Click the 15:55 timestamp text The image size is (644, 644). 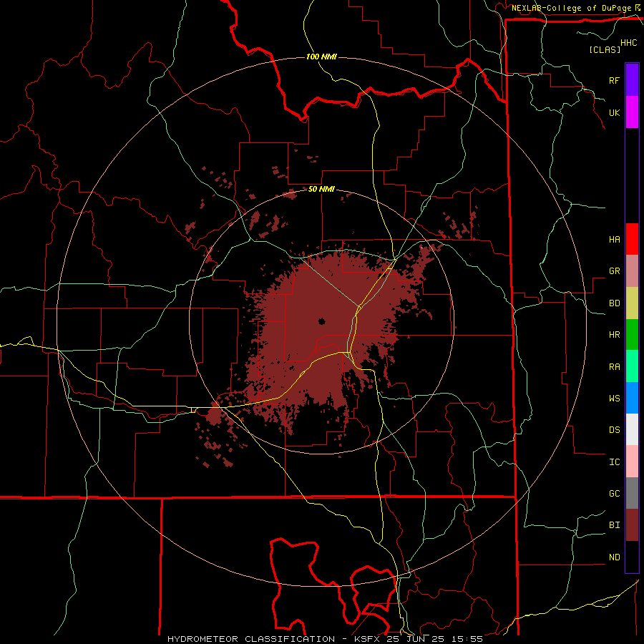tap(469, 639)
